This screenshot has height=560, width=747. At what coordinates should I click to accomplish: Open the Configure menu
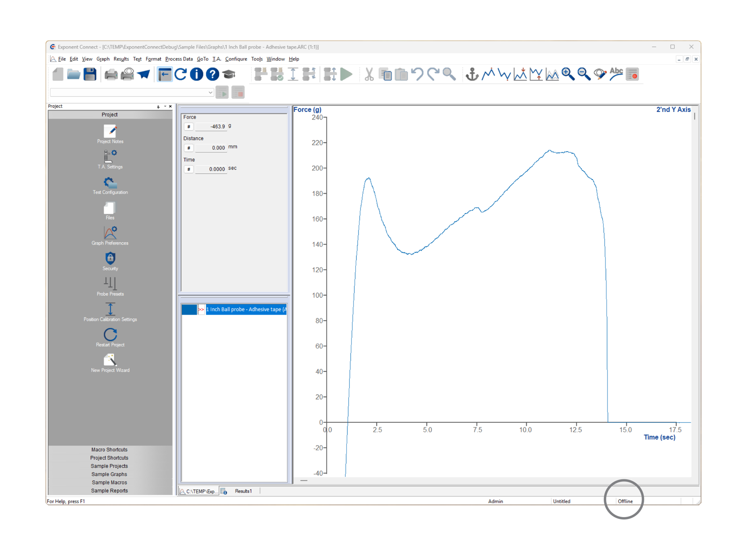[236, 59]
